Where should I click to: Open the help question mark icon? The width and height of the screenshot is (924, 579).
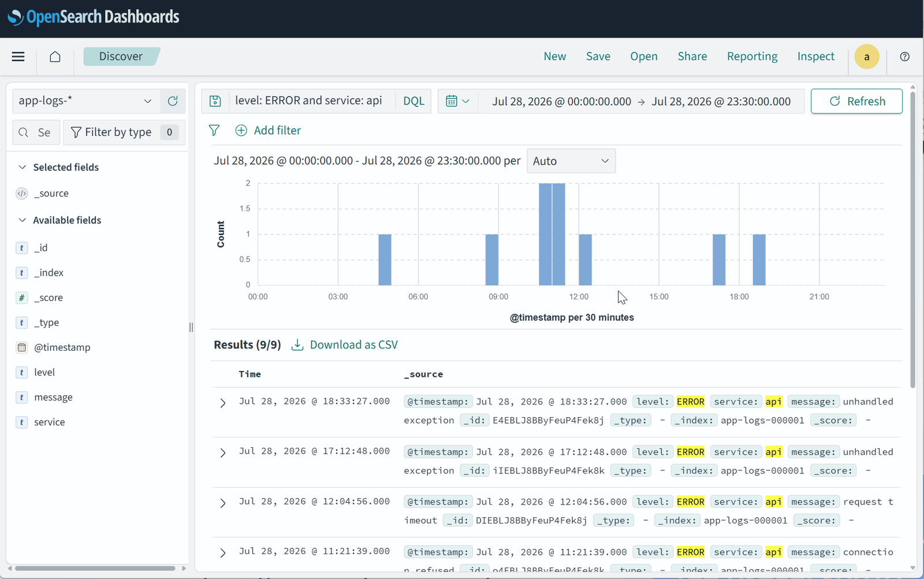pos(905,57)
